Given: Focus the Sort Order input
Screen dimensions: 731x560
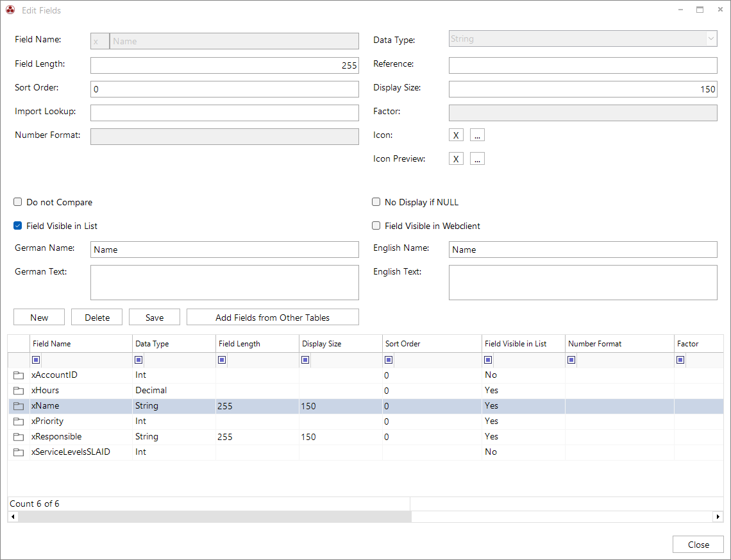Looking at the screenshot, I should (x=224, y=89).
